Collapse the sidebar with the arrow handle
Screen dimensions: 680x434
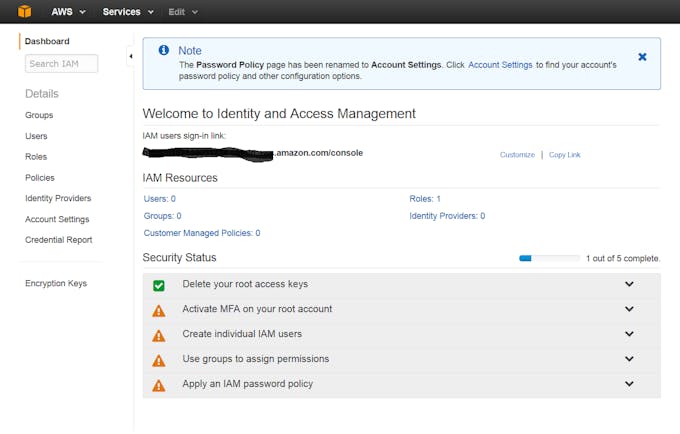pos(131,56)
